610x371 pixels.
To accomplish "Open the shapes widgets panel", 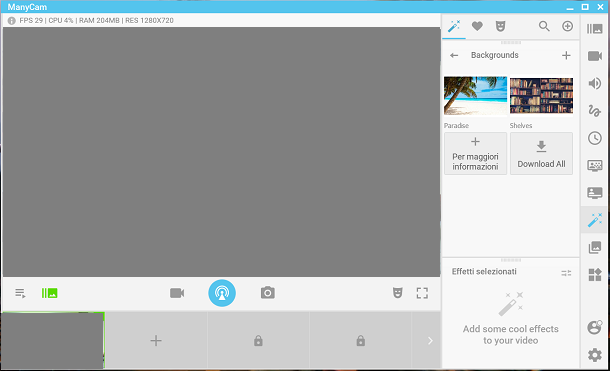I will [x=594, y=275].
